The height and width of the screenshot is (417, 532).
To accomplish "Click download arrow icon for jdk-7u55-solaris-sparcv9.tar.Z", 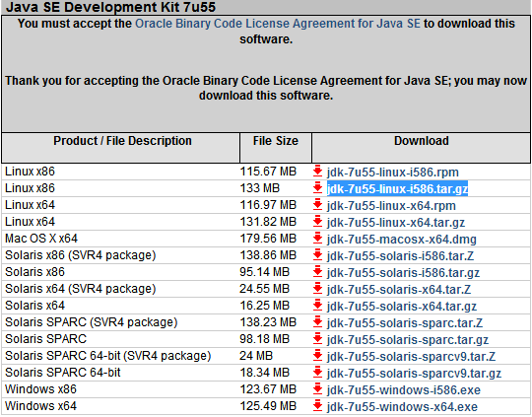I will pyautogui.click(x=317, y=355).
